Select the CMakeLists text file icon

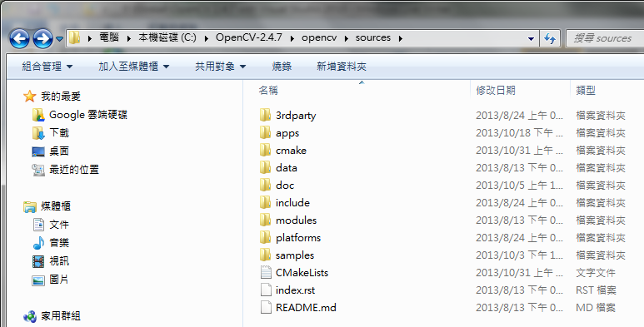[266, 272]
